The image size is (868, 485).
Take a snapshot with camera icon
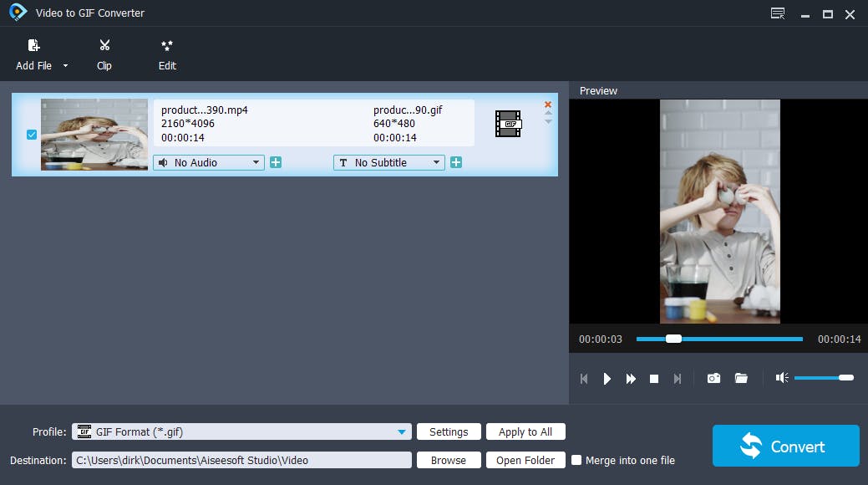click(x=713, y=378)
